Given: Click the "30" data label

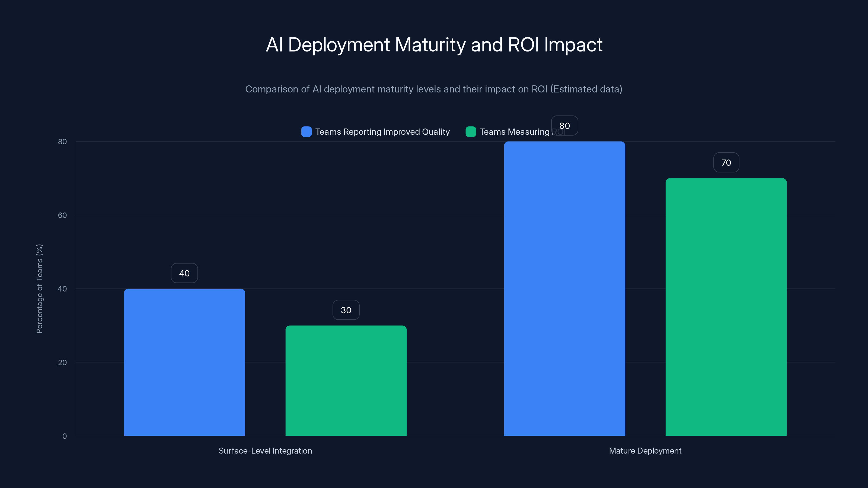Looking at the screenshot, I should pyautogui.click(x=346, y=310).
